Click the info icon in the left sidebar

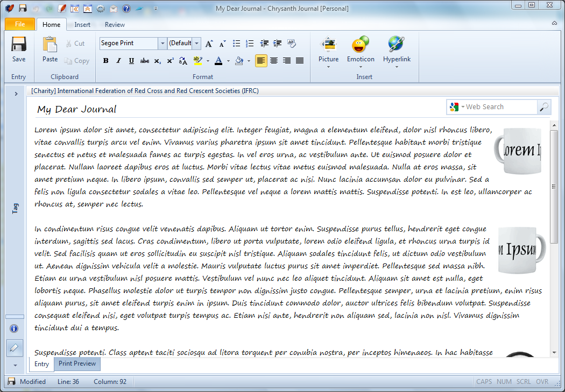point(14,329)
